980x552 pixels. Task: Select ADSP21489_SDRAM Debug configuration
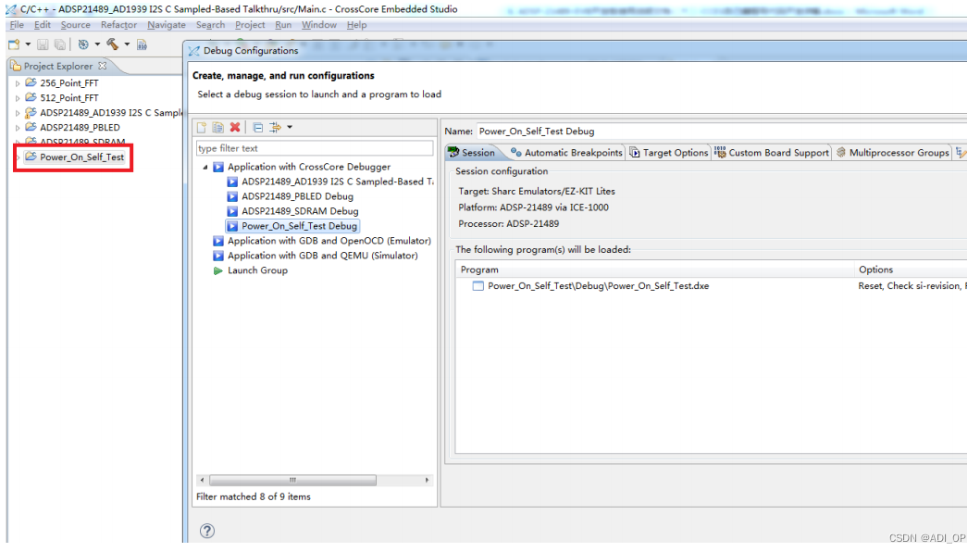[x=293, y=211]
